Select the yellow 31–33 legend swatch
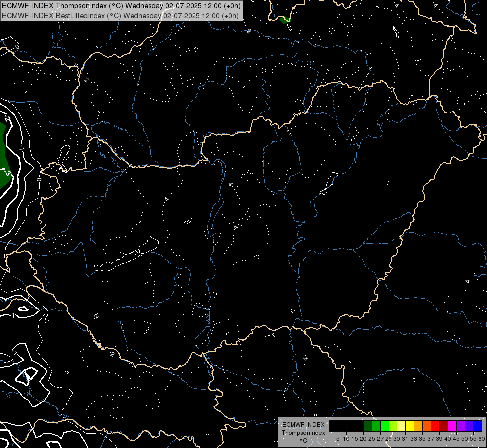 click(410, 426)
